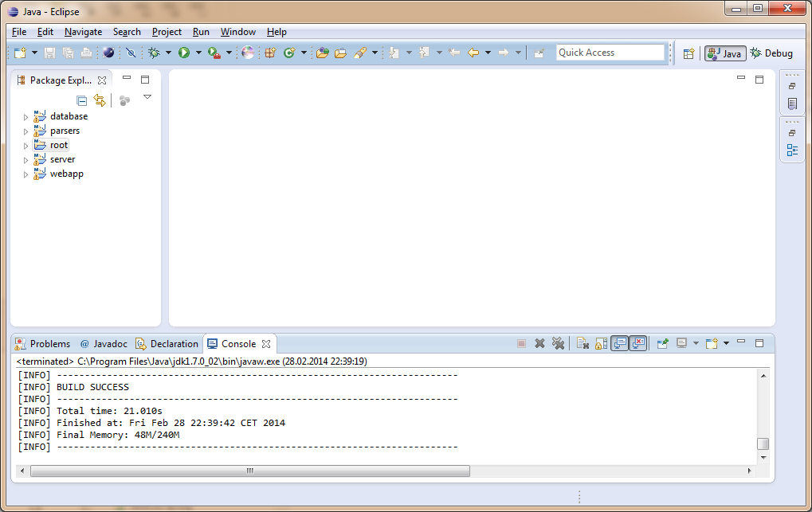Disable Show Console When Standard Out Changes

coord(620,343)
